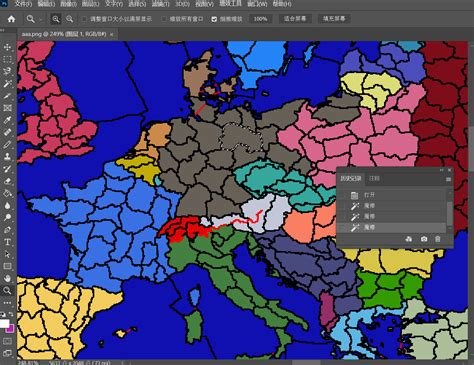The image size is (474, 365).
Task: Choose the Zoom Out mode icon
Action: pyautogui.click(x=69, y=19)
